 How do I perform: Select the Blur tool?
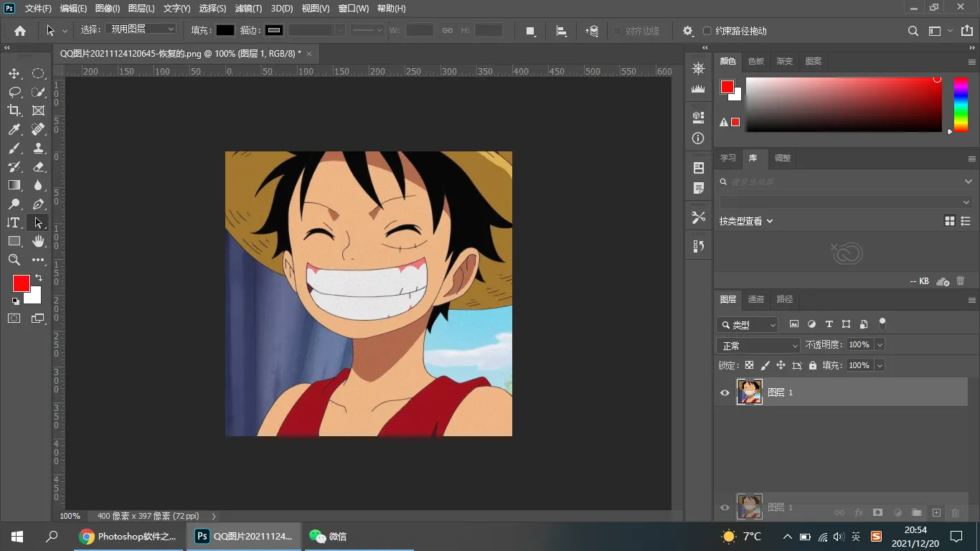click(38, 185)
